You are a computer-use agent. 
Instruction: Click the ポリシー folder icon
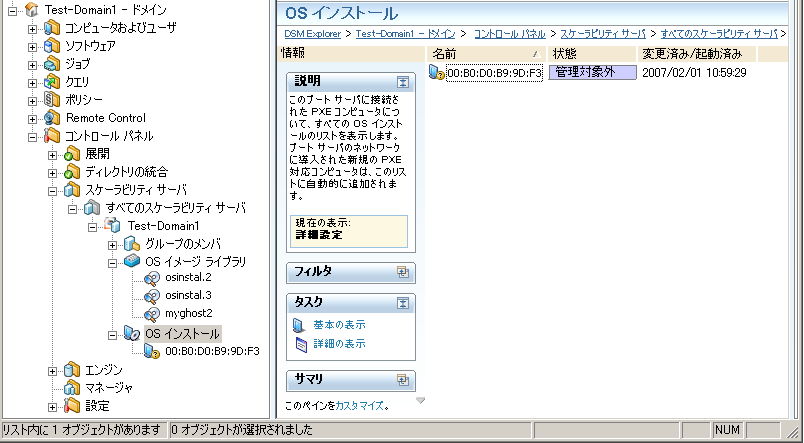[52, 100]
